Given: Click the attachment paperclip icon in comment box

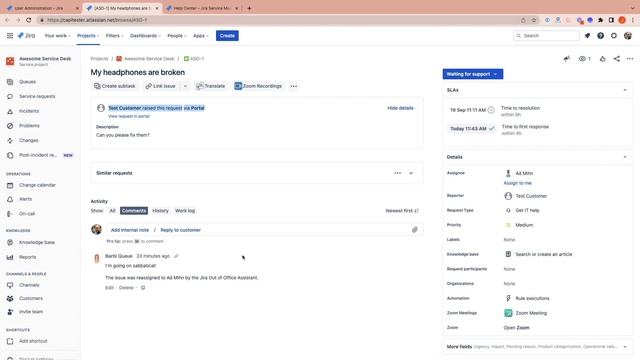Looking at the screenshot, I should tap(414, 230).
